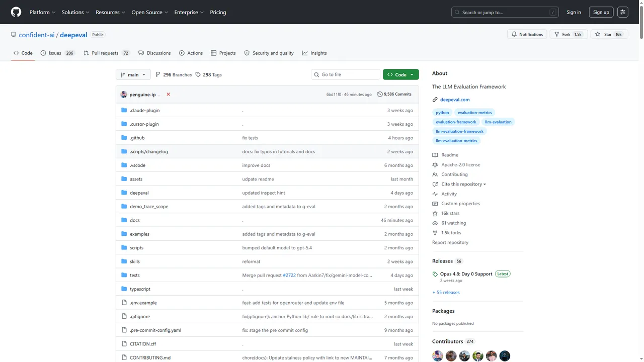The width and height of the screenshot is (644, 362).
Task: Switch to Security and quality tab
Action: [269, 53]
